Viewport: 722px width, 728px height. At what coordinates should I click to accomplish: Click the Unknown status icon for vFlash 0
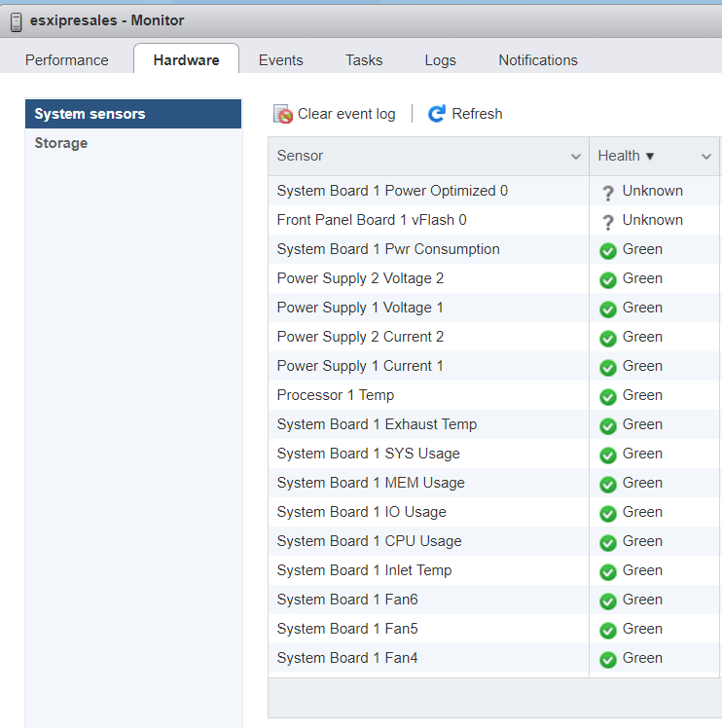coord(608,222)
